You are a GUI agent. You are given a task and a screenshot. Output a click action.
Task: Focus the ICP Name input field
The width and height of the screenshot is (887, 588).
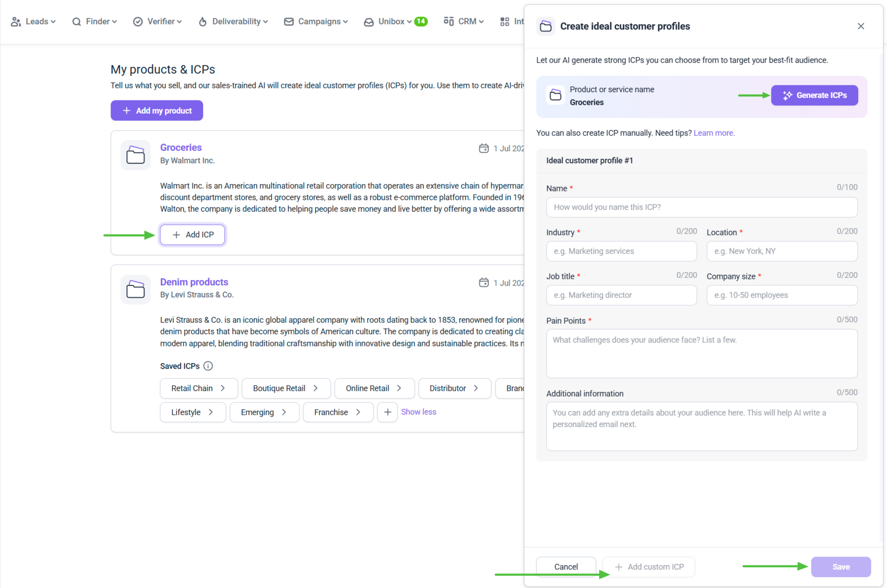702,207
